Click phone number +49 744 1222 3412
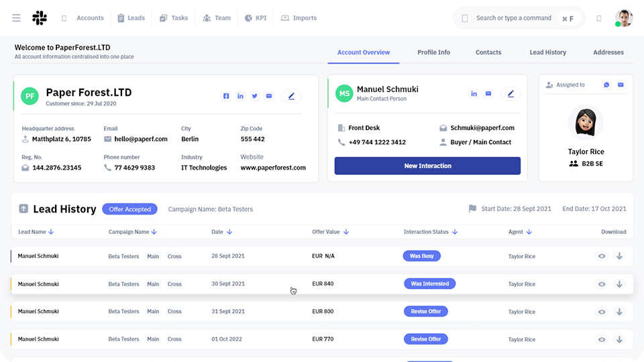Viewport: 644px width, 362px height. (x=377, y=142)
